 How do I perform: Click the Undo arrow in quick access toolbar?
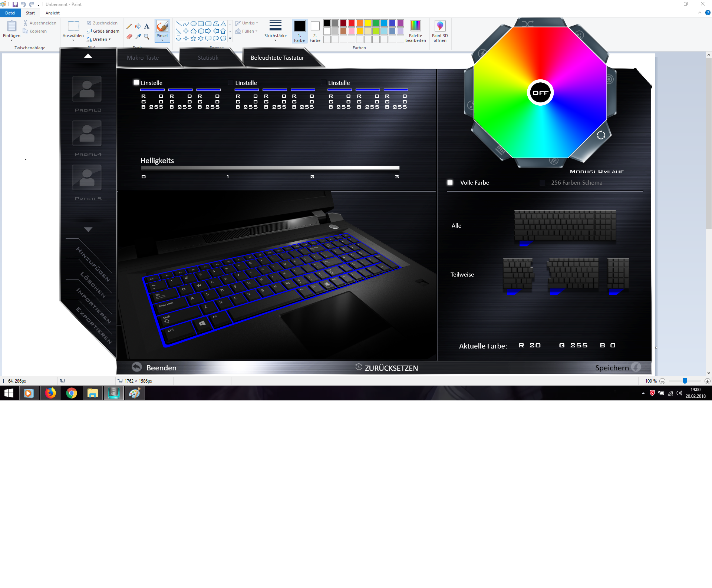coord(23,4)
